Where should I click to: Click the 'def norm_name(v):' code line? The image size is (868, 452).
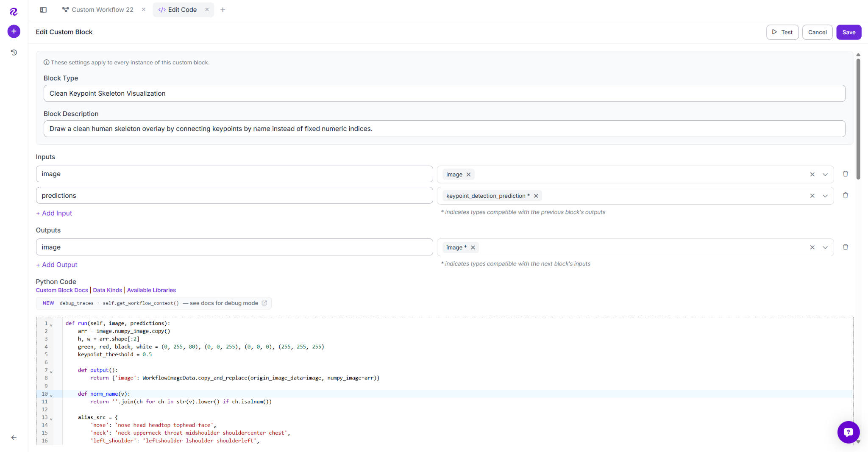pos(104,394)
